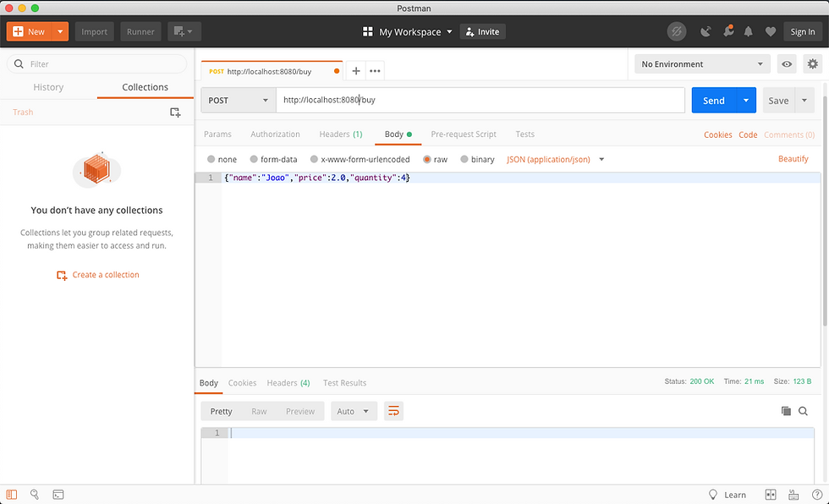Toggle line wrap icon in response

click(393, 411)
